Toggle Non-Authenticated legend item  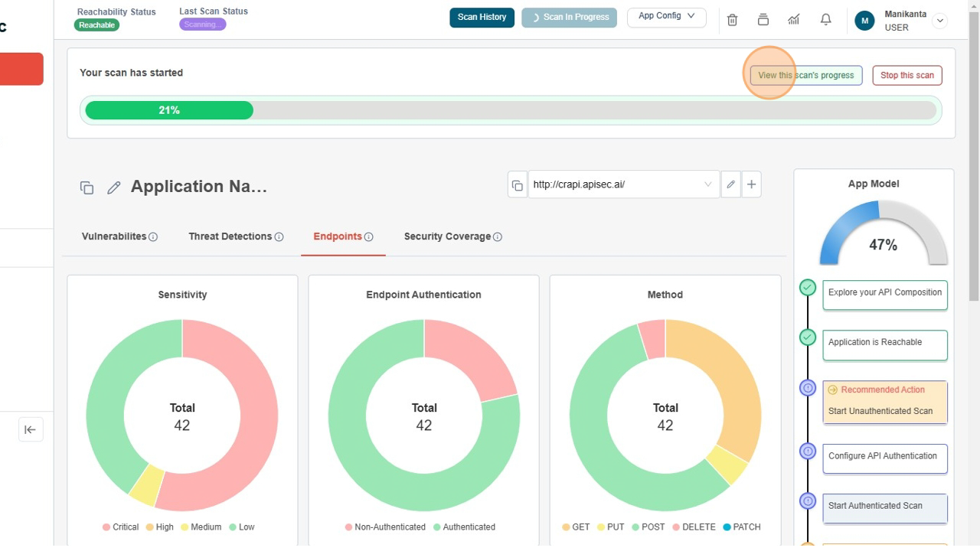pyautogui.click(x=384, y=527)
